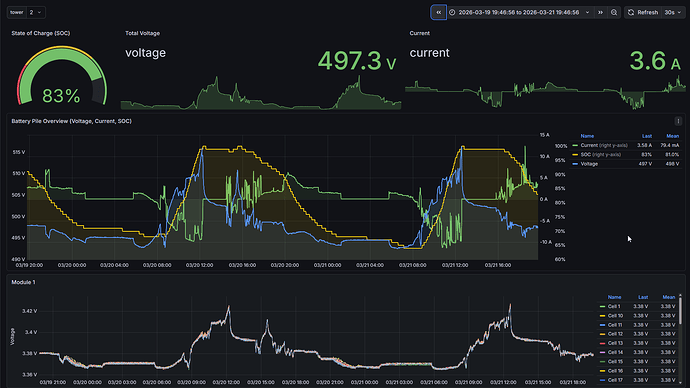Toggle Cell 16 series in Module 1 legend

[615, 370]
